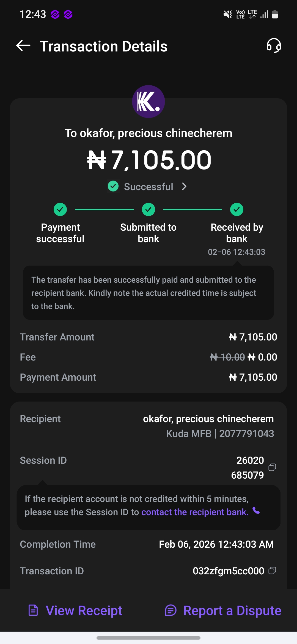Expand the Successful status chevron

click(x=184, y=187)
